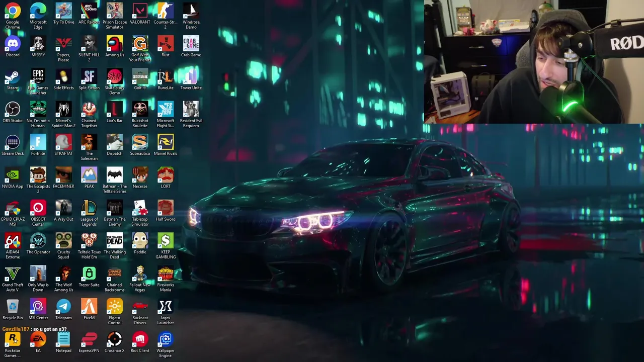Open the Chained Together shortcut
644x362 pixels.
click(89, 109)
